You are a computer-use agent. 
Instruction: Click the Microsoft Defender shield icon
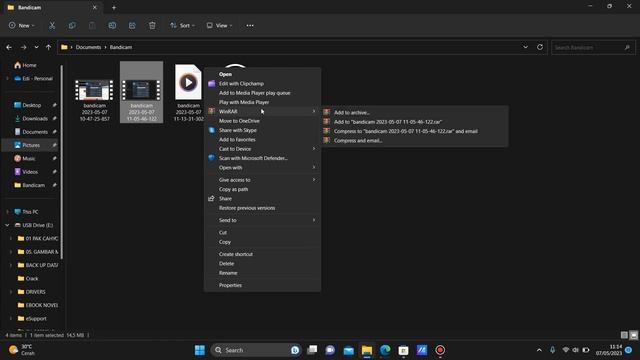click(211, 158)
